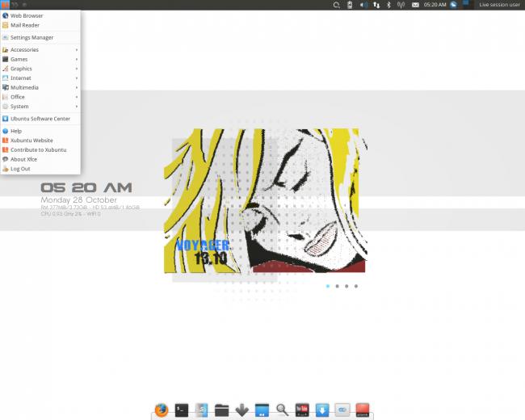This screenshot has height=420, width=525.
Task: Open the blue window dock icon
Action: pos(262,410)
